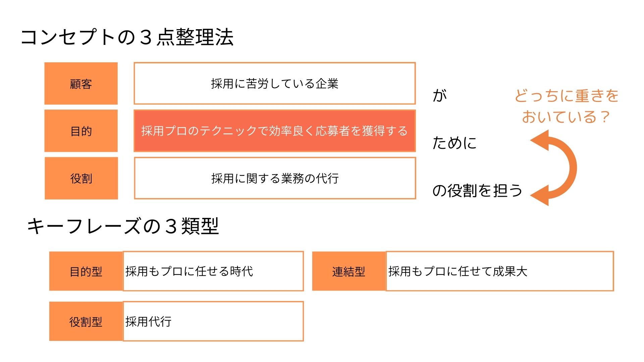This screenshot has width=644, height=362.
Task: Click the orange どっちに重きを text
Action: point(567,96)
